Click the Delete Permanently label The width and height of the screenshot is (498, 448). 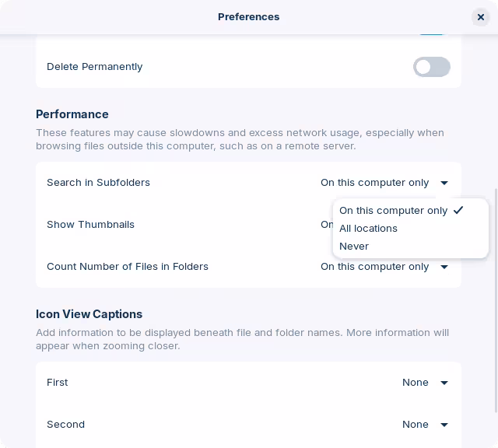tap(95, 67)
